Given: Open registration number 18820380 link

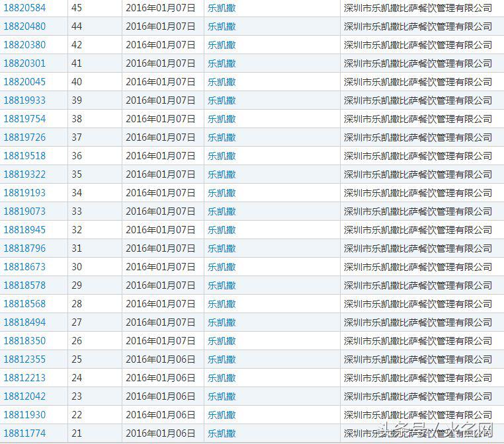Looking at the screenshot, I should [24, 45].
